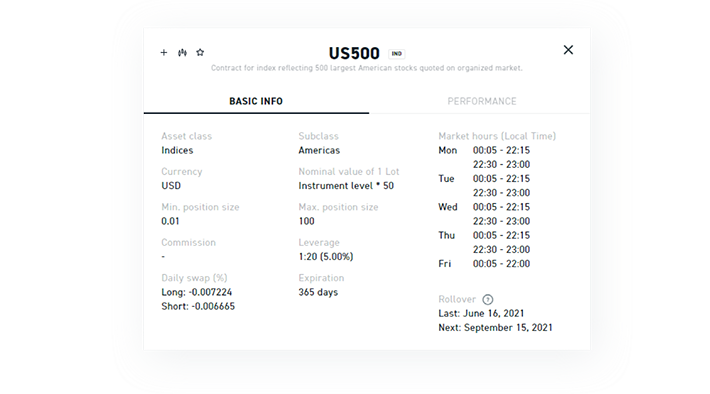Viewport: 710px width, 394px height.
Task: Click the 'Commission' label
Action: (x=188, y=242)
